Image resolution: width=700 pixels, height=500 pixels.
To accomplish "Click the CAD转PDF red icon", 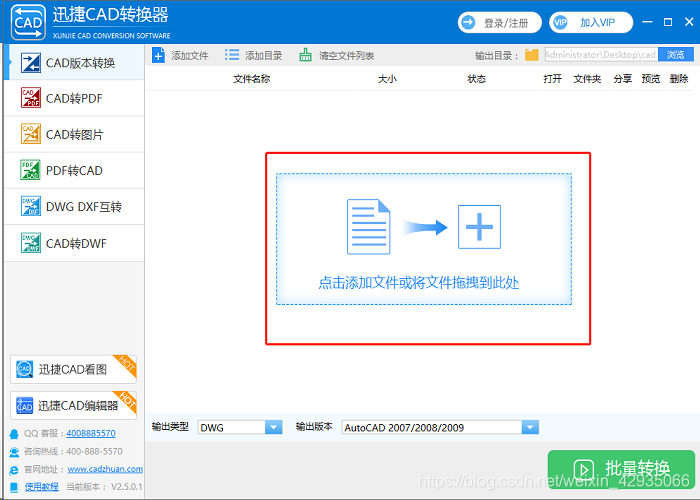I will point(31,98).
